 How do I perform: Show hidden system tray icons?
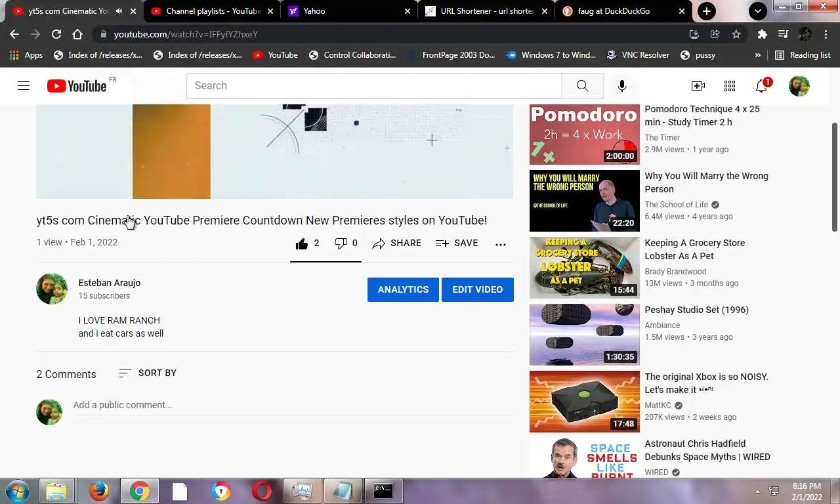click(758, 491)
